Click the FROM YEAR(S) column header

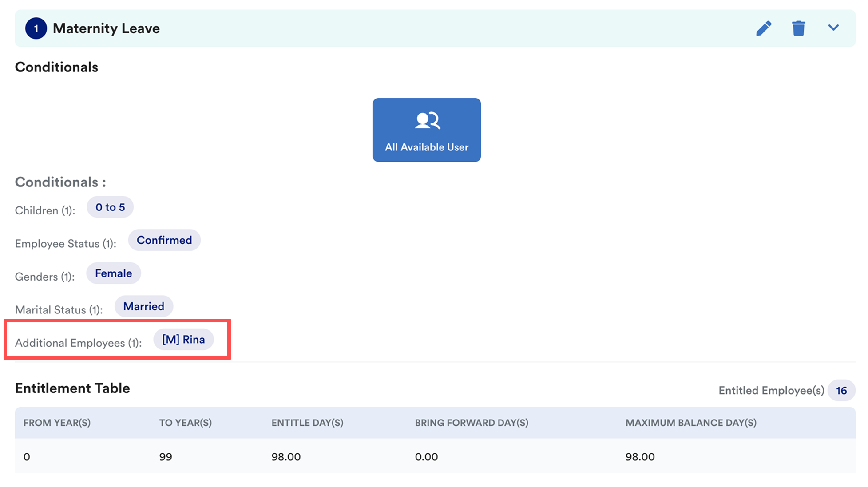coord(57,423)
